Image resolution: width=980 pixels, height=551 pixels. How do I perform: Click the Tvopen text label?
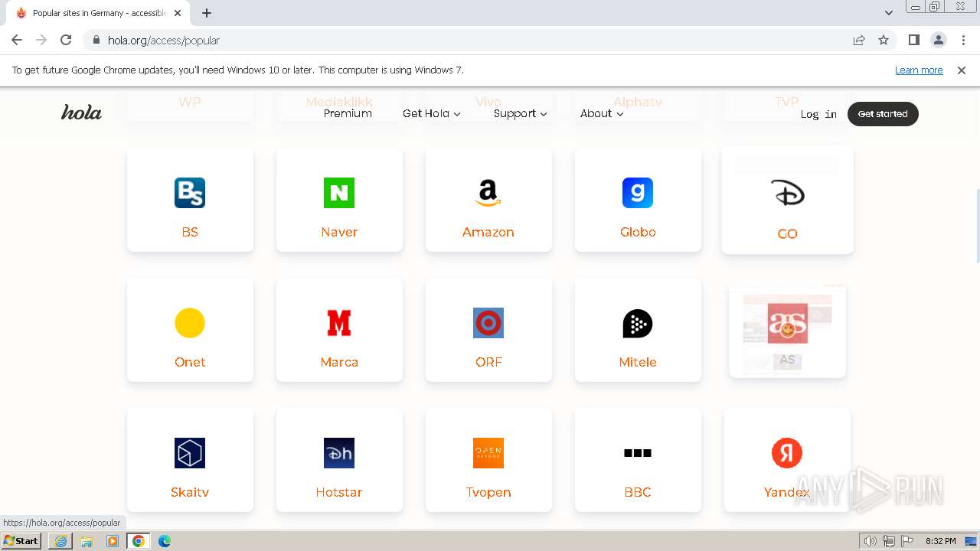[x=488, y=492]
